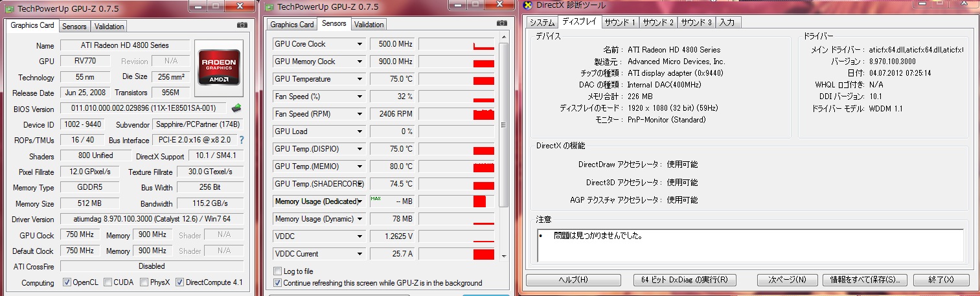Screen dimensions: 980x296
Task: Click the 次ページ(N) button
Action: (x=787, y=280)
